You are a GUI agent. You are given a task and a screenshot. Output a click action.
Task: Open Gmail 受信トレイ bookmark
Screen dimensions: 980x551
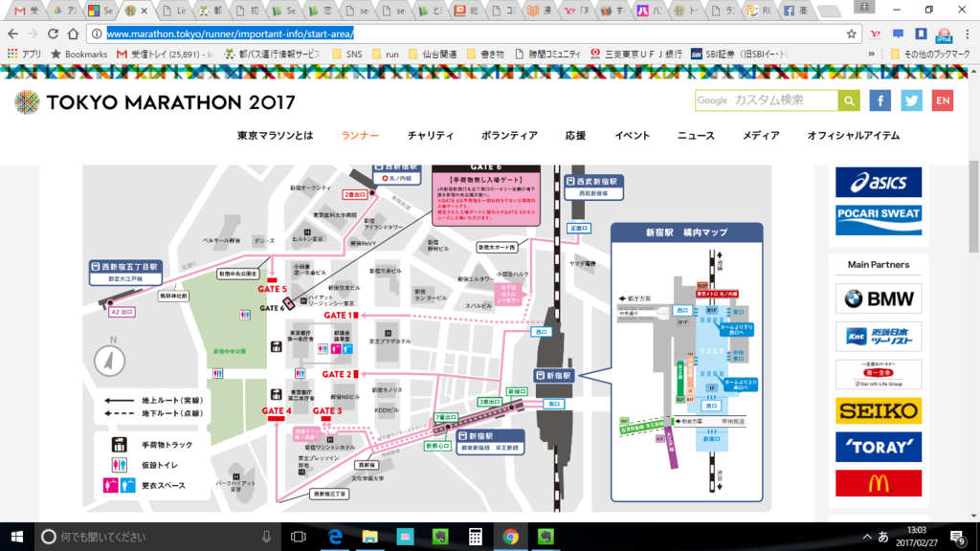(x=166, y=55)
